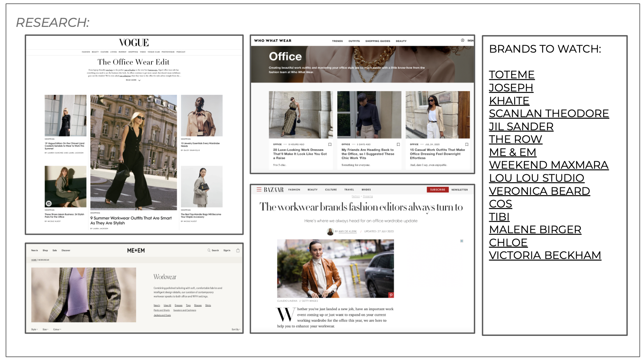Viewport: 644px width, 362px height.
Task: Click the red Subscribe button on Bazaar
Action: 437,190
